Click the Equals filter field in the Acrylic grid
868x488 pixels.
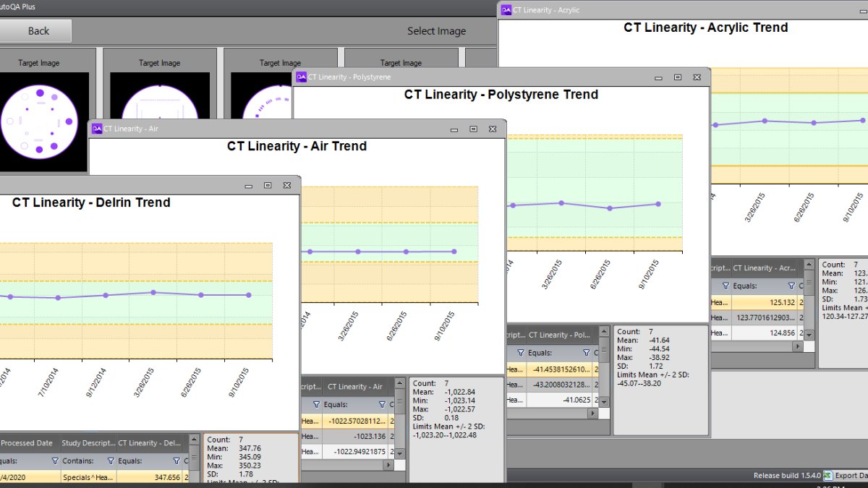coord(765,286)
